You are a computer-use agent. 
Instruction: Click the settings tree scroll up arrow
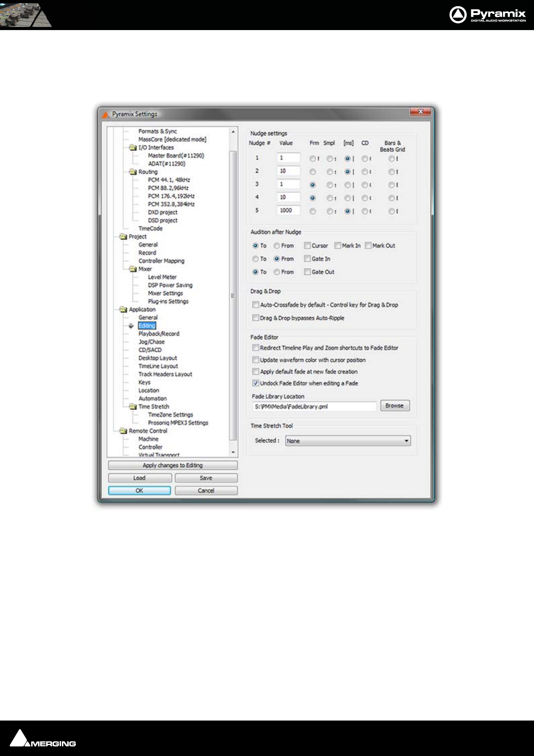(x=233, y=132)
